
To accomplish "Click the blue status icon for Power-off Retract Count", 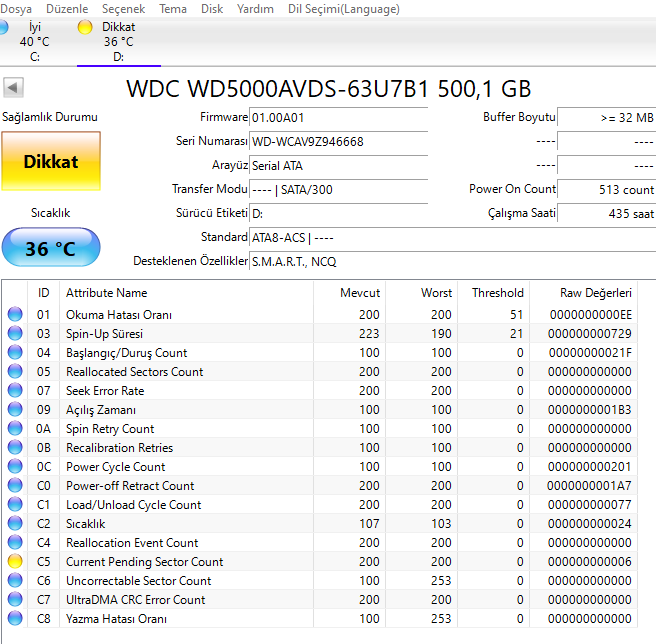I will tap(15, 485).
